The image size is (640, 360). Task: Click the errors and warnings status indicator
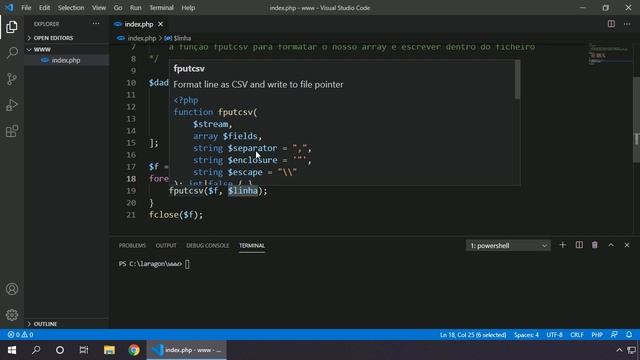click(20, 335)
